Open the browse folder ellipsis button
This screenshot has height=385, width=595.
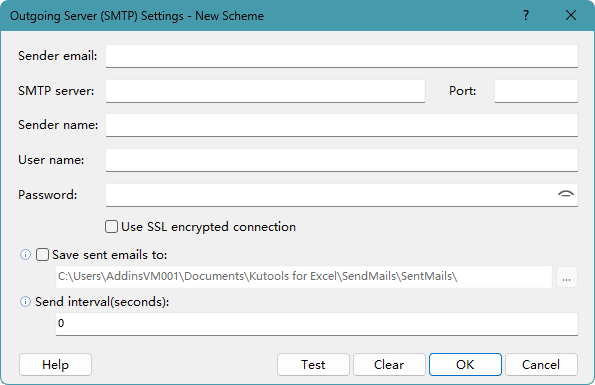[567, 277]
